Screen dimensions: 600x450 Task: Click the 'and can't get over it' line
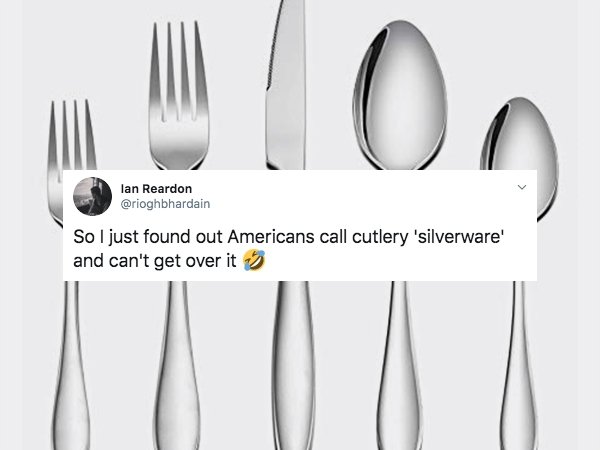pyautogui.click(x=155, y=261)
